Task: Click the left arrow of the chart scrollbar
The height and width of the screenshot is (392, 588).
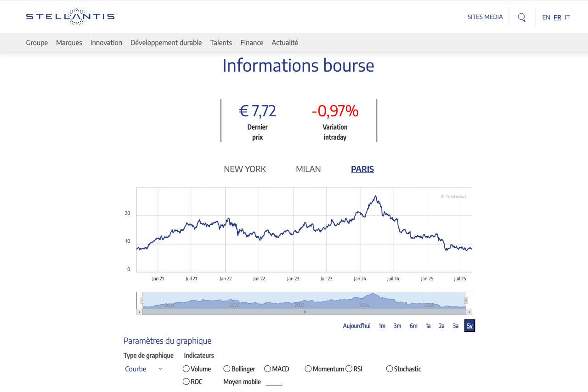Action: (140, 312)
